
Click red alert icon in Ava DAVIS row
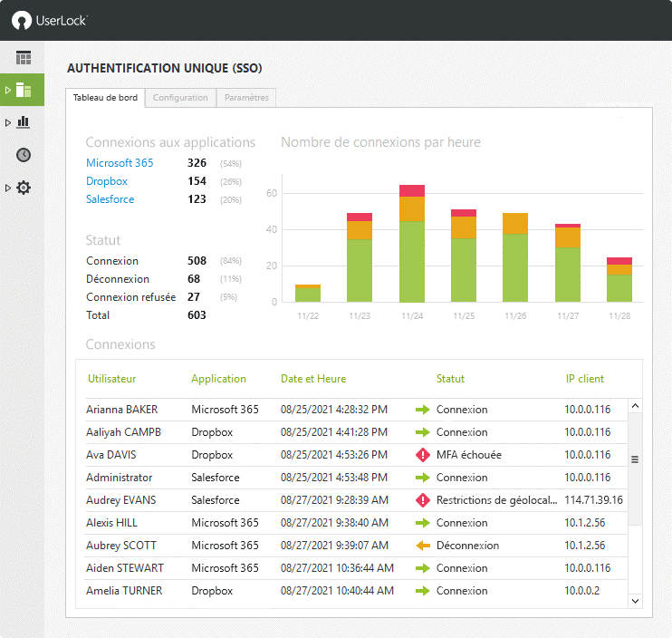(x=423, y=455)
